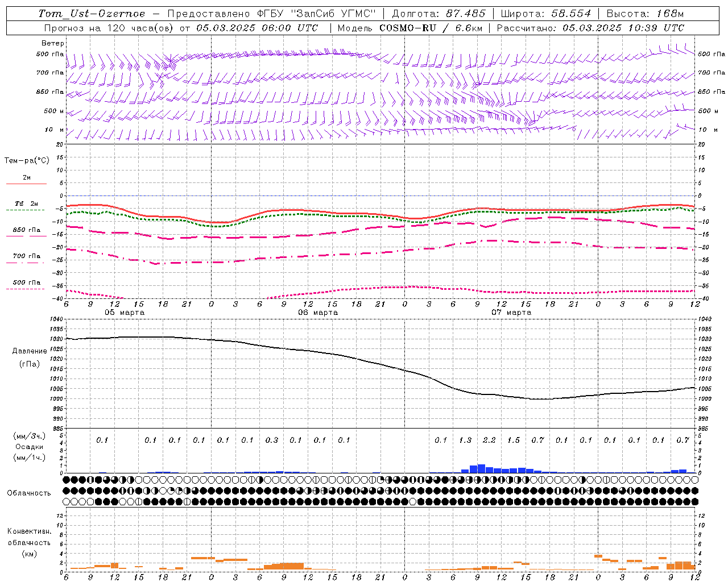Select the 700 гПа temperature legend entry
728x582 pixels.
click(27, 256)
